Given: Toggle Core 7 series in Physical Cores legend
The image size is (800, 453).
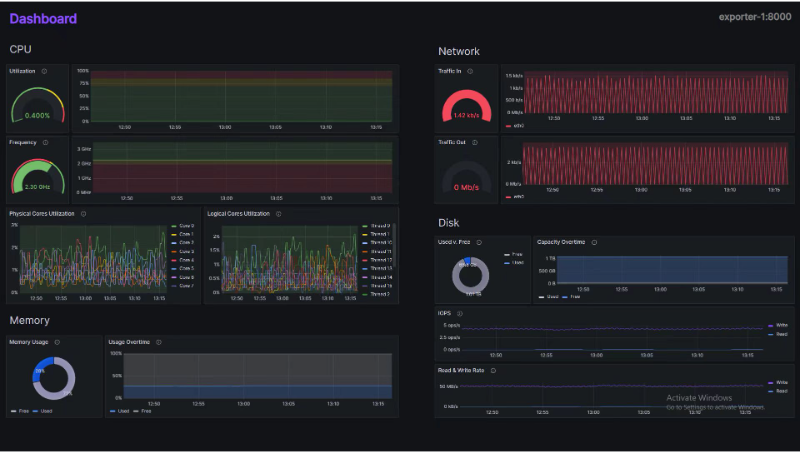Looking at the screenshot, I should click(x=183, y=286).
